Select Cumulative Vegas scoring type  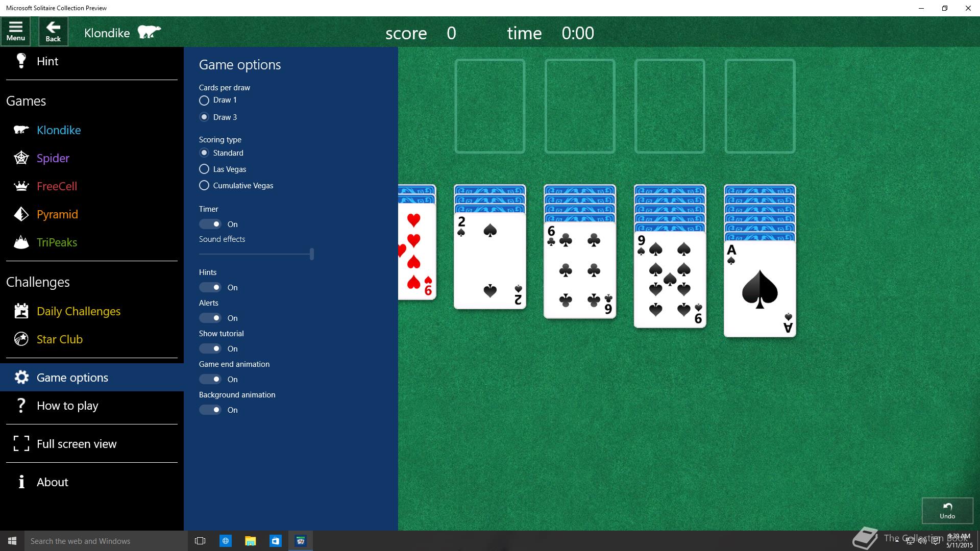(204, 185)
